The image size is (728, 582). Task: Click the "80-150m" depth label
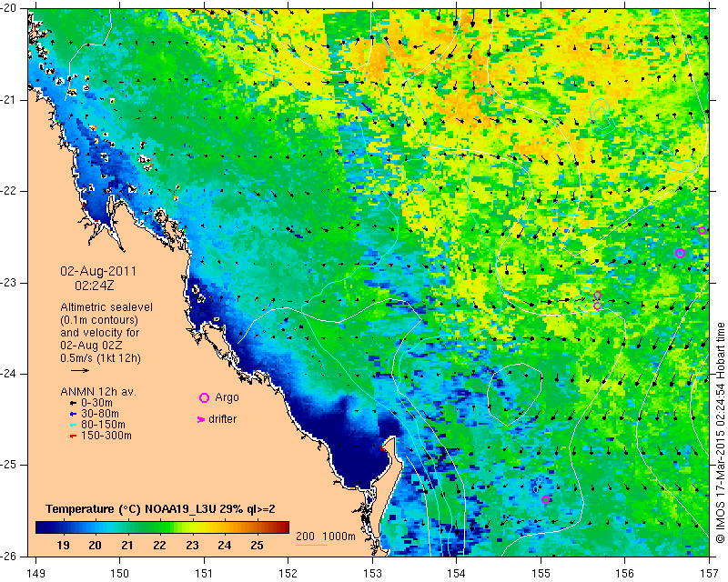(103, 425)
